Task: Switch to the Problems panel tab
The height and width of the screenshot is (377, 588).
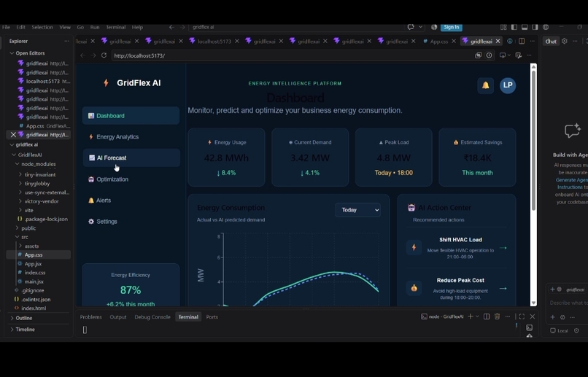Action: 90,317
